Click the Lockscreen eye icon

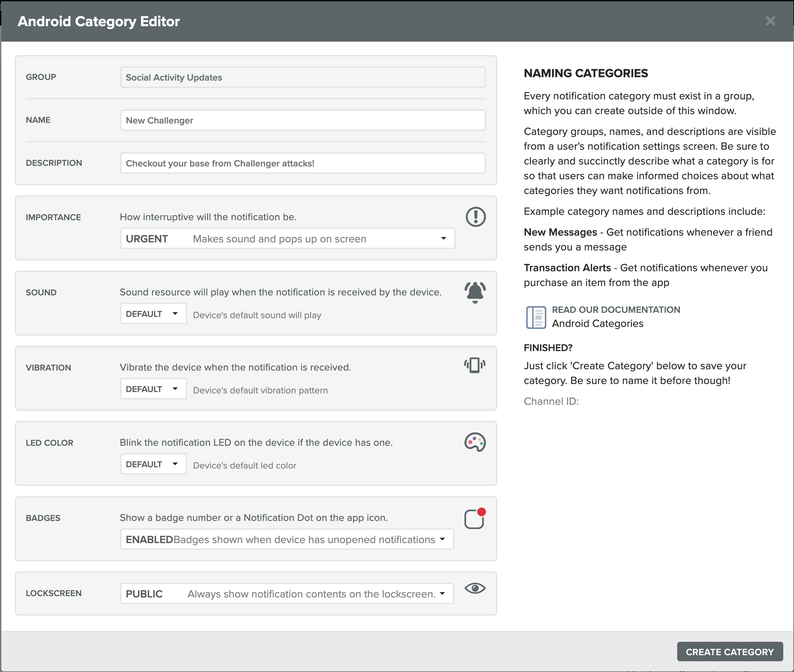(475, 588)
